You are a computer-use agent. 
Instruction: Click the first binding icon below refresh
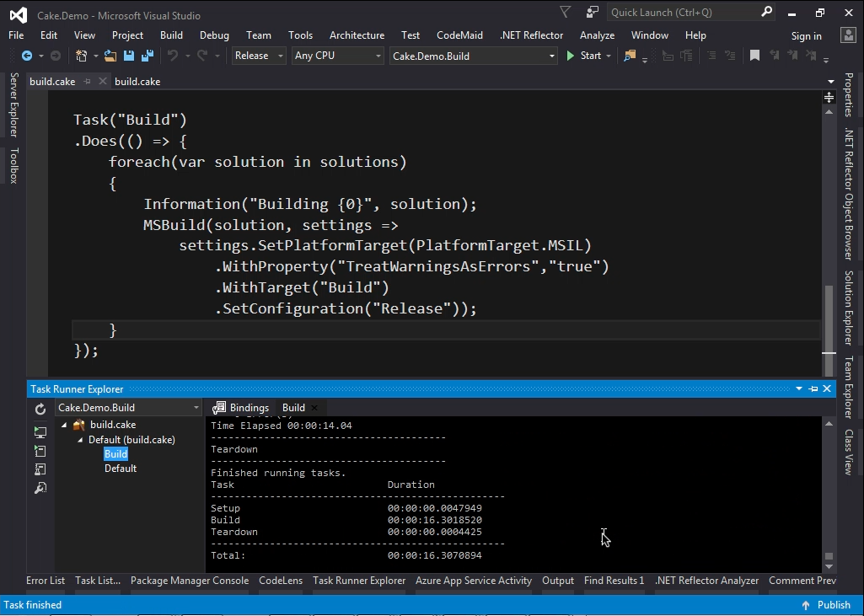40,432
